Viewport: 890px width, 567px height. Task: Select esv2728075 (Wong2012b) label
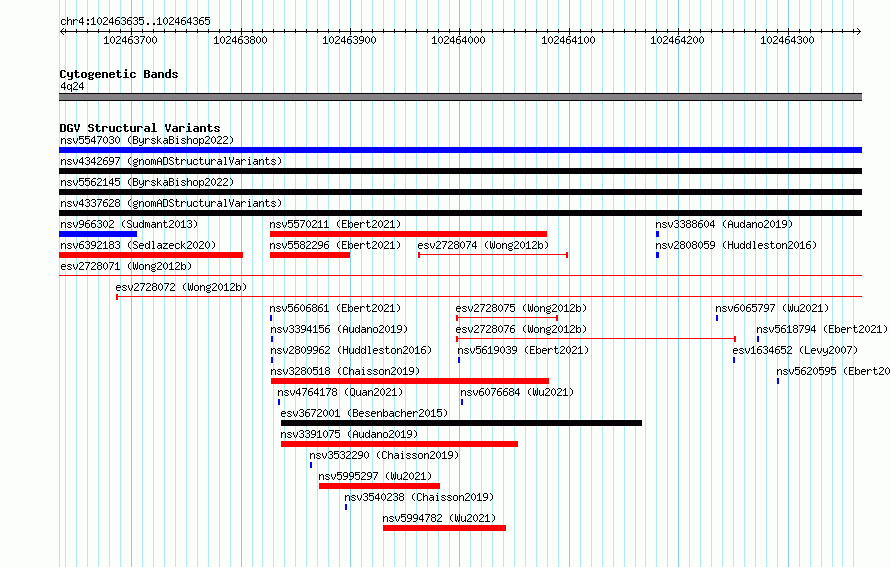coord(521,308)
